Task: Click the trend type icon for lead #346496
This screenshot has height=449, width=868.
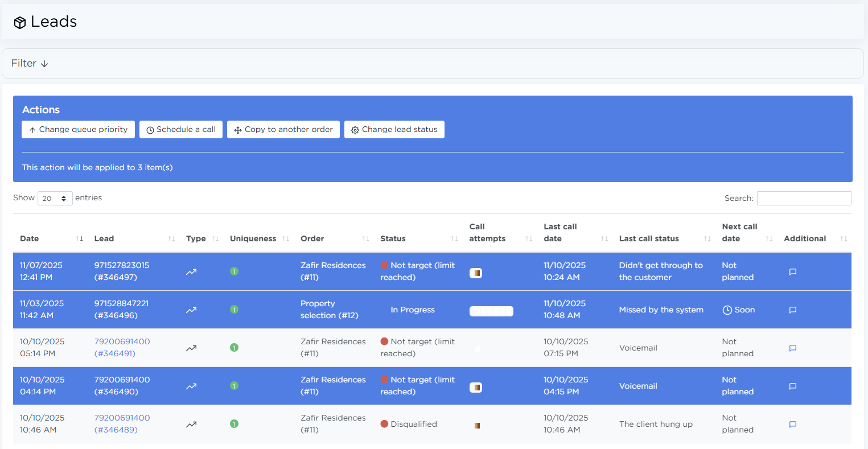Action: click(191, 310)
